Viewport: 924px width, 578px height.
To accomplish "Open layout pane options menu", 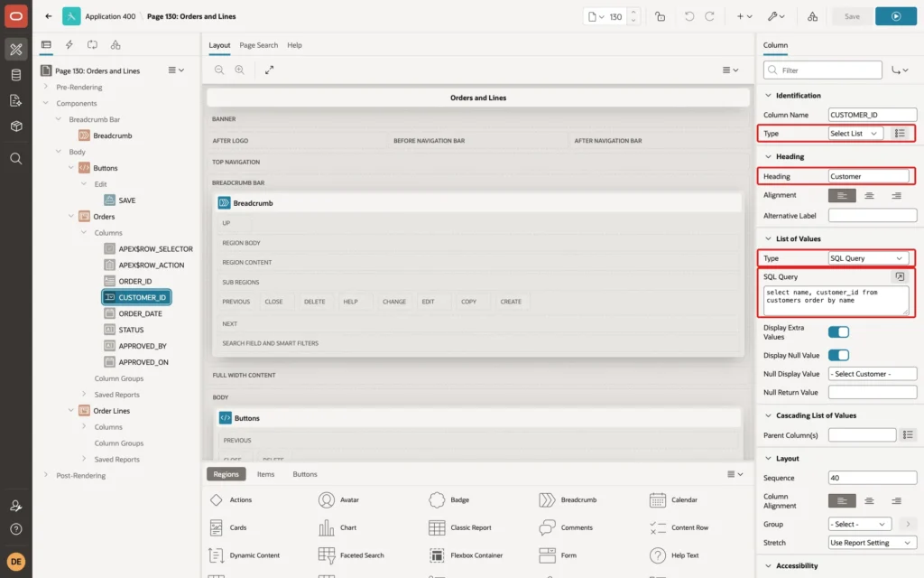I will pos(730,70).
